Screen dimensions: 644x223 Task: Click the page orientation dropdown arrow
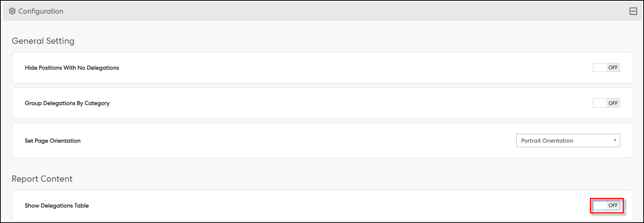[x=615, y=140]
